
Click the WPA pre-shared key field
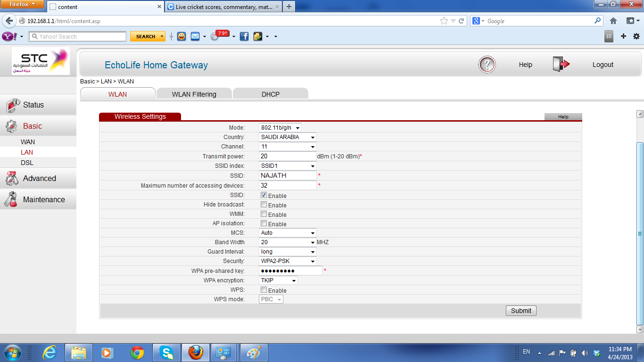(x=290, y=271)
